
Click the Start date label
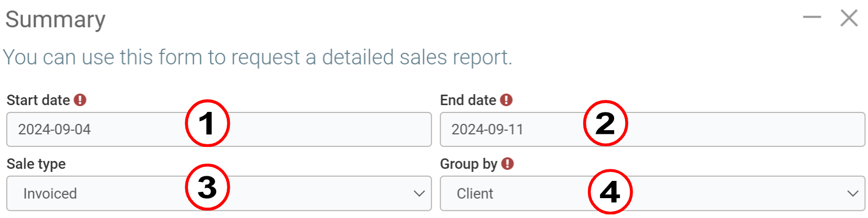click(x=38, y=100)
